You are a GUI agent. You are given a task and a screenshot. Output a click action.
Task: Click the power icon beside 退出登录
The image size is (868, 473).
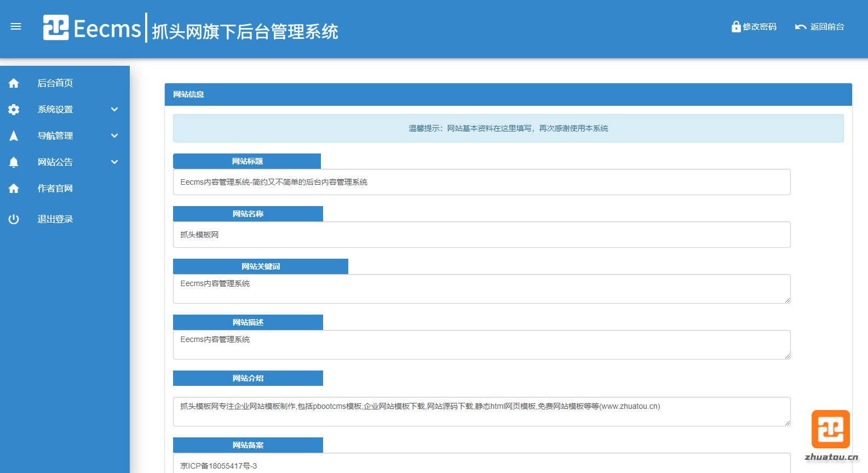[14, 219]
